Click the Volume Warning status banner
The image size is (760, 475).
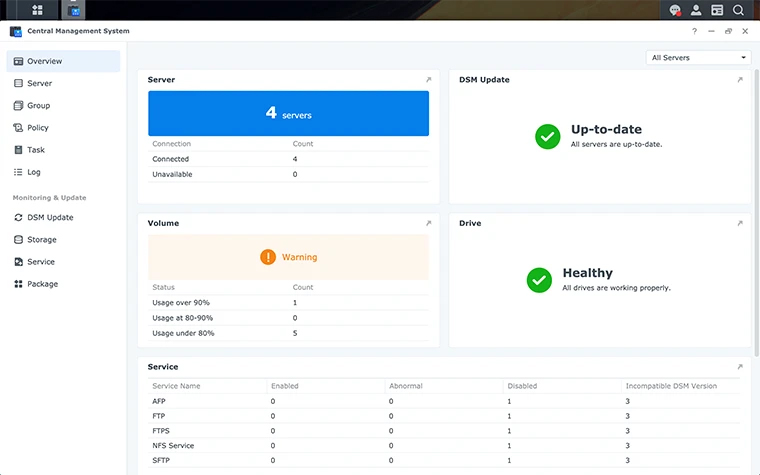click(288, 257)
